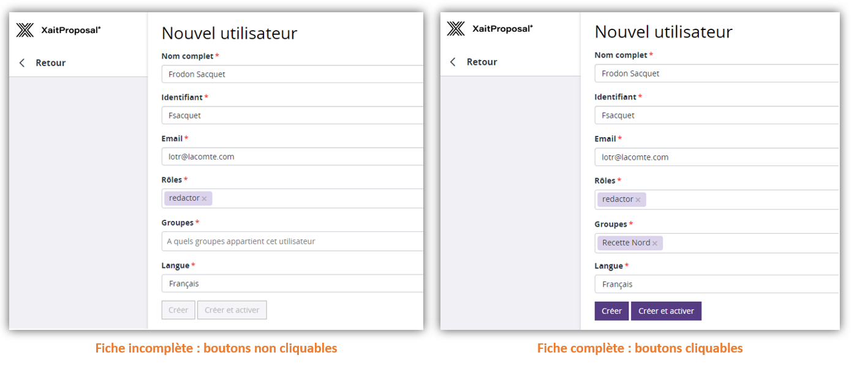The image size is (868, 366).
Task: Remove redactor role tag in left form
Action: tap(205, 199)
